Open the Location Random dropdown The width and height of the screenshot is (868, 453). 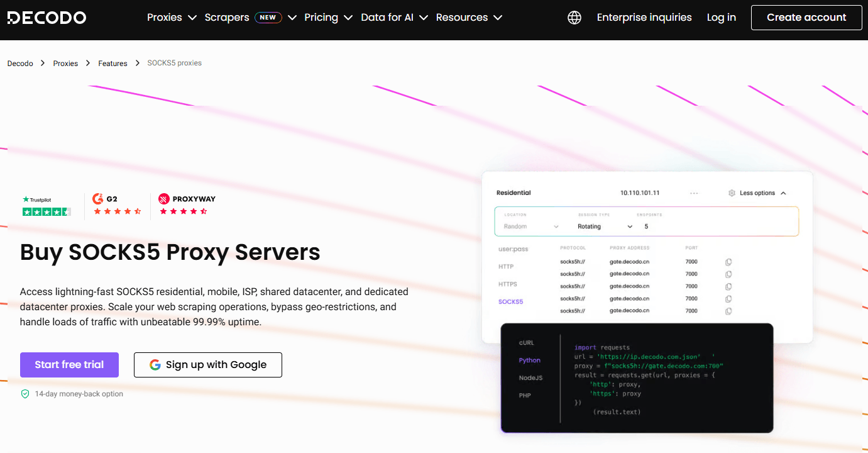pyautogui.click(x=531, y=226)
